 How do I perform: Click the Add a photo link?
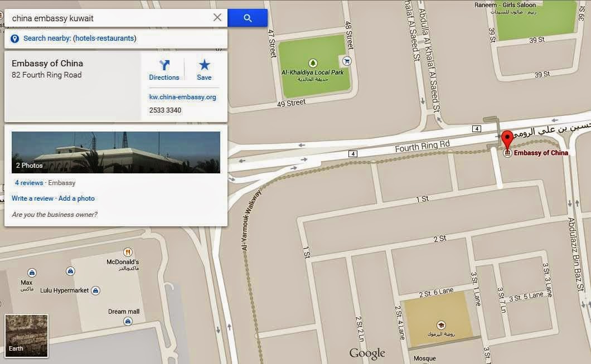[x=76, y=198]
